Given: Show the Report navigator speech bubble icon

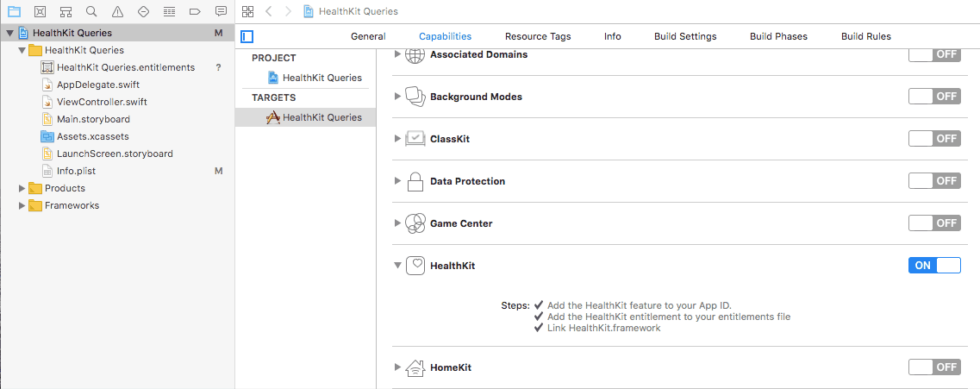Looking at the screenshot, I should (221, 11).
